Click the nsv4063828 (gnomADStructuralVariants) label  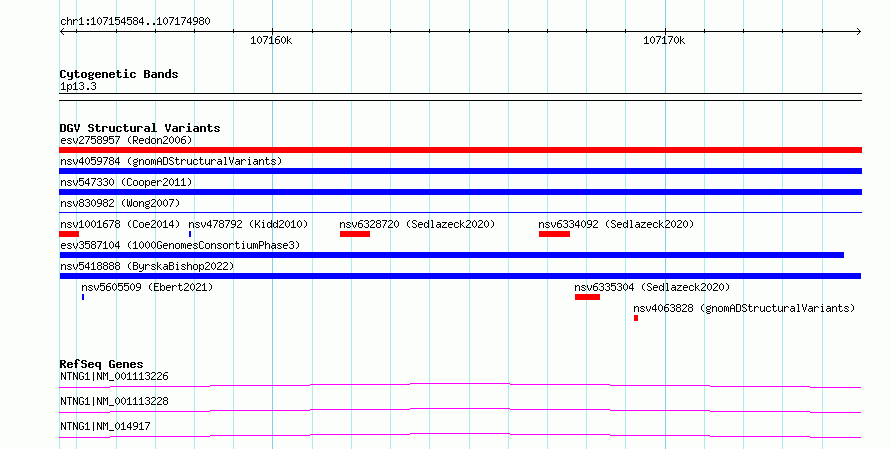pyautogui.click(x=744, y=308)
